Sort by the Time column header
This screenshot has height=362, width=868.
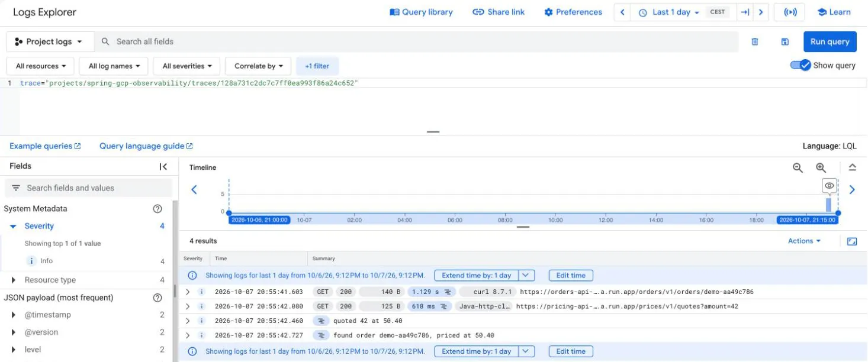(x=221, y=258)
